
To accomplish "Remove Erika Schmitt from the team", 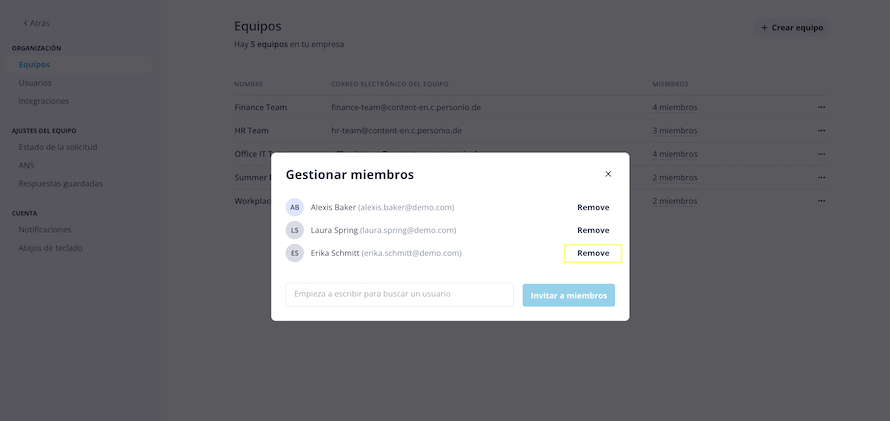I will pos(593,253).
